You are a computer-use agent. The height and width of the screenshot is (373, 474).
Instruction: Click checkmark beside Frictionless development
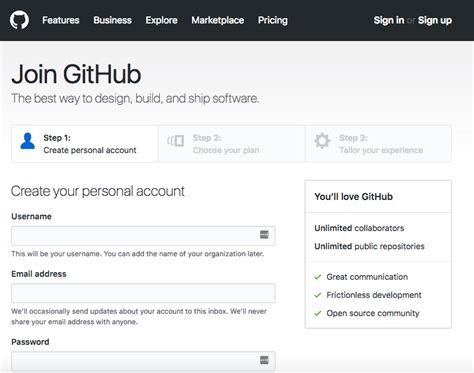pyautogui.click(x=318, y=295)
